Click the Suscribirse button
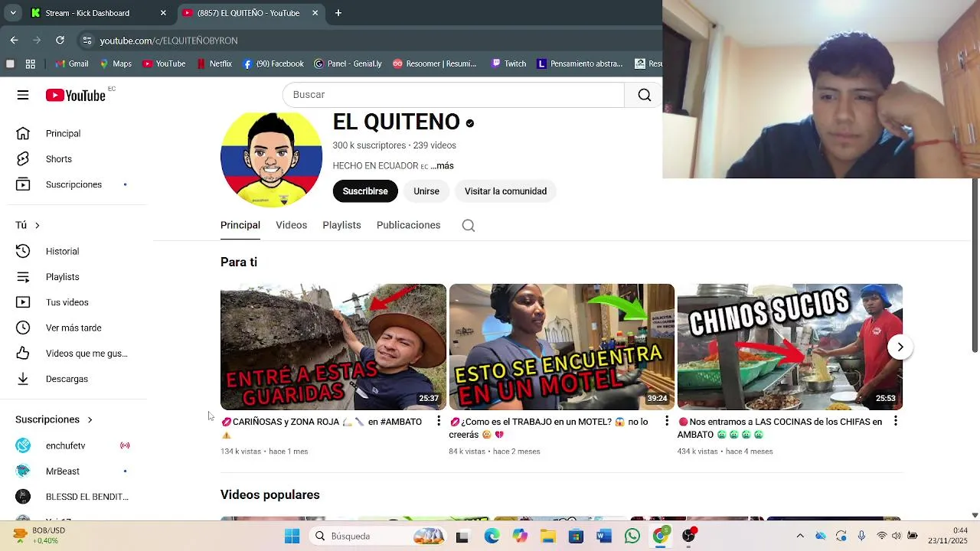Image resolution: width=980 pixels, height=551 pixels. pos(365,191)
